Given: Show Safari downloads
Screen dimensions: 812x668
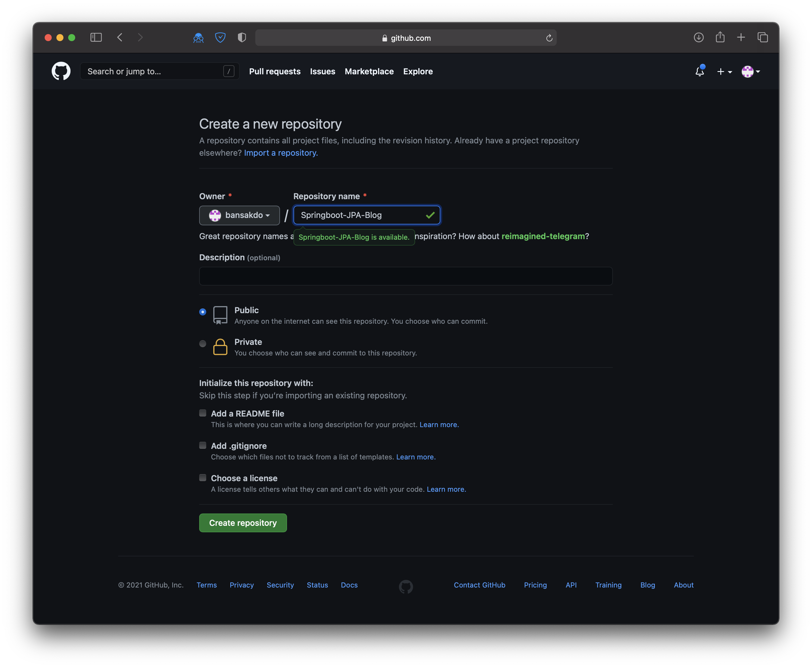Looking at the screenshot, I should 699,37.
